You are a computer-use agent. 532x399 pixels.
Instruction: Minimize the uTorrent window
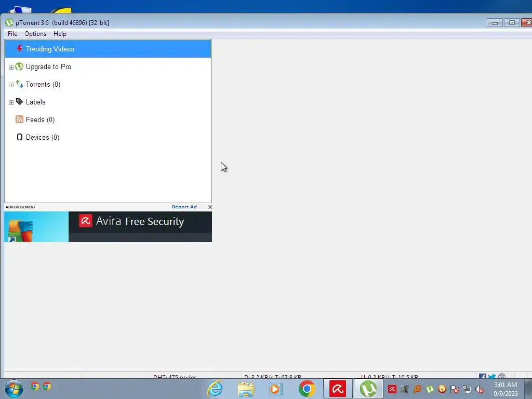pos(495,23)
